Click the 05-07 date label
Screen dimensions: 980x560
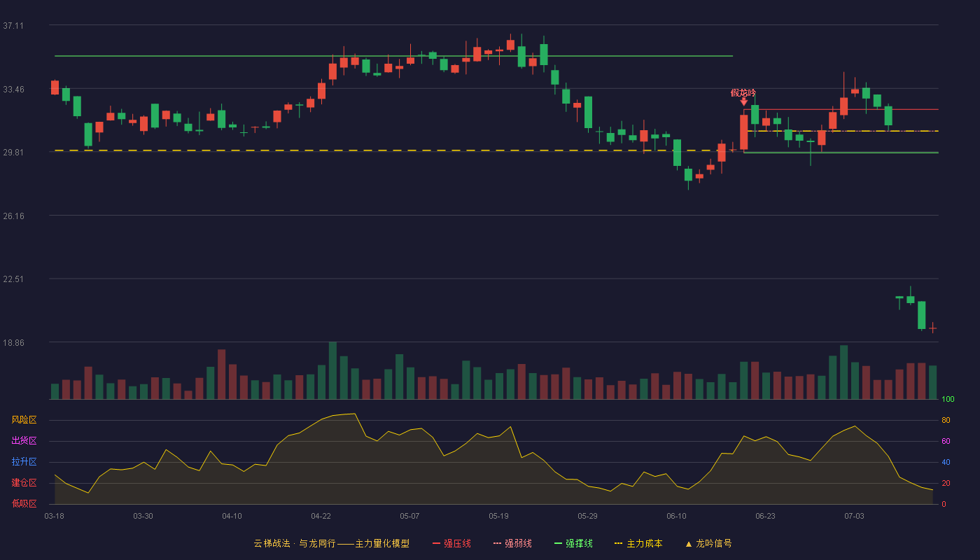[x=409, y=516]
